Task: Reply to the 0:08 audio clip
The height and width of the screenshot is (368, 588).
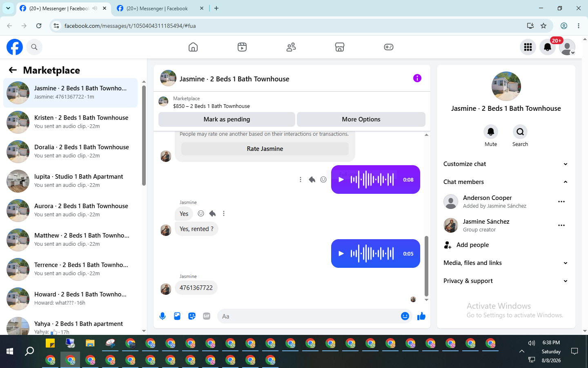Action: click(x=312, y=180)
